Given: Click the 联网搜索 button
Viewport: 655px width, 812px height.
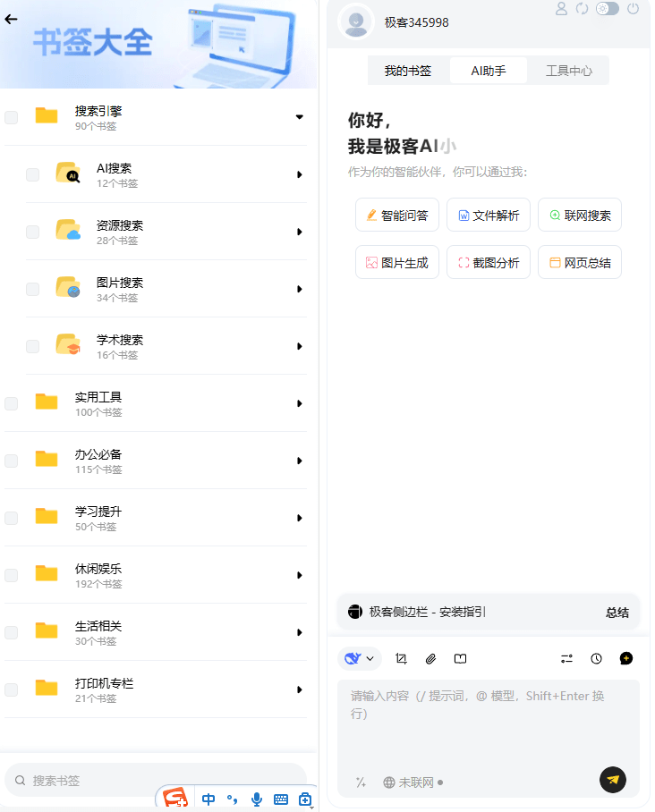Looking at the screenshot, I should pyautogui.click(x=579, y=215).
